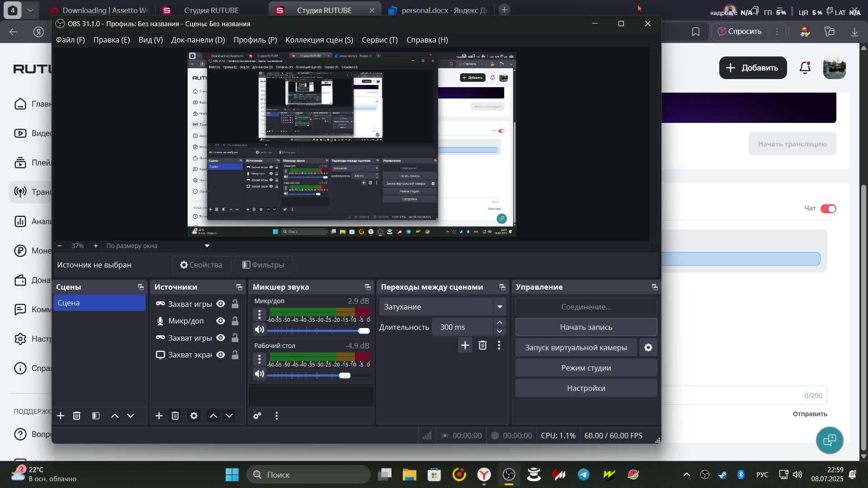Turn off the Чат toggle switch

click(828, 209)
